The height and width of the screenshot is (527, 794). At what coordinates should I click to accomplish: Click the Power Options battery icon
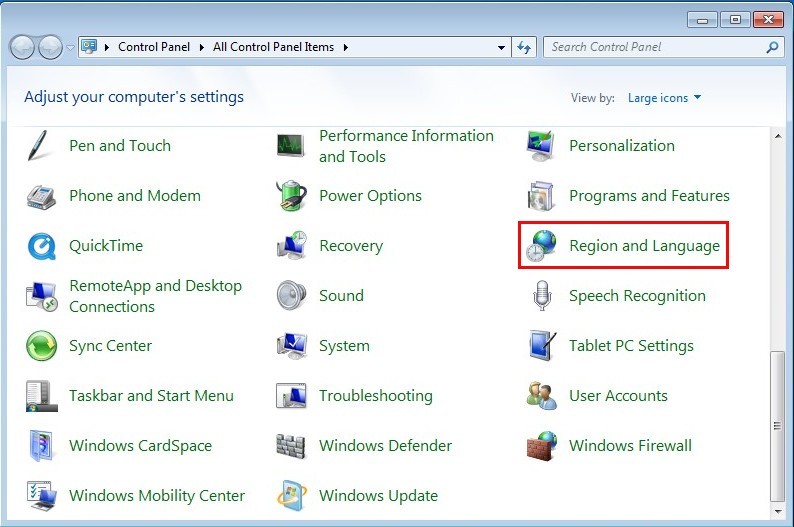(x=291, y=196)
